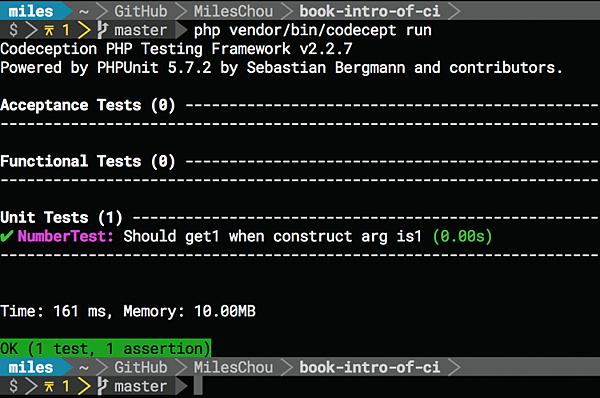Click the yellow stash symbol in bottom prompt
The image size is (600, 398).
(49, 386)
